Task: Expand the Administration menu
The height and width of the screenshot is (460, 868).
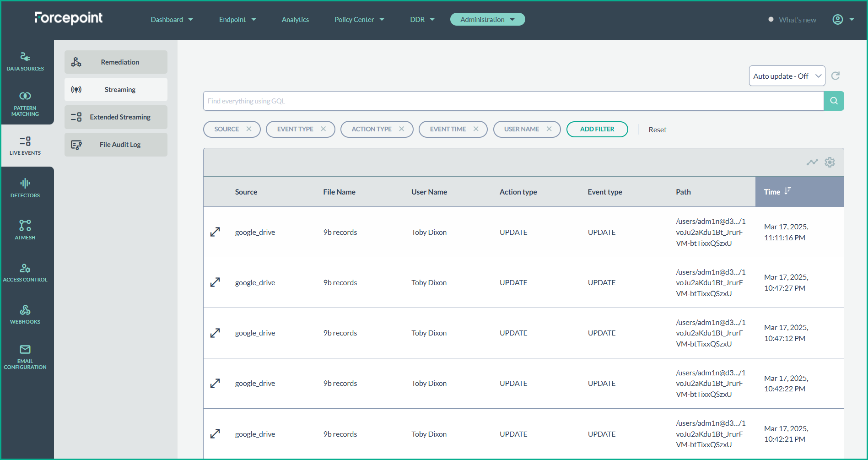Action: pyautogui.click(x=487, y=20)
